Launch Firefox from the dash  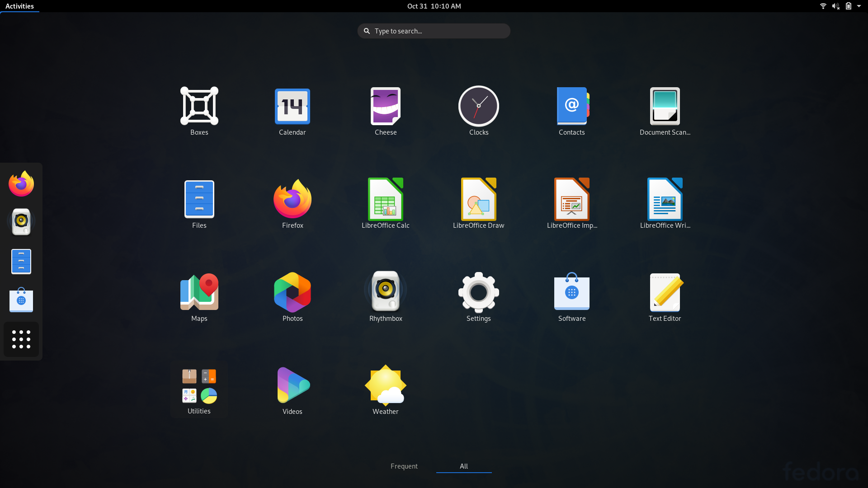click(x=21, y=184)
